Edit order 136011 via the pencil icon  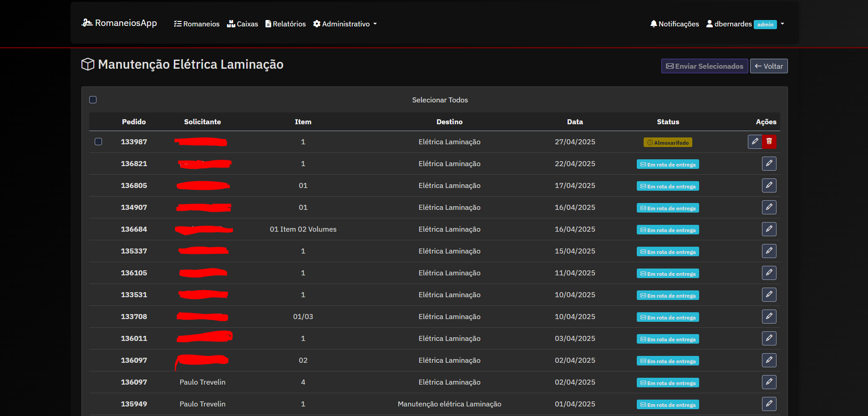point(769,338)
